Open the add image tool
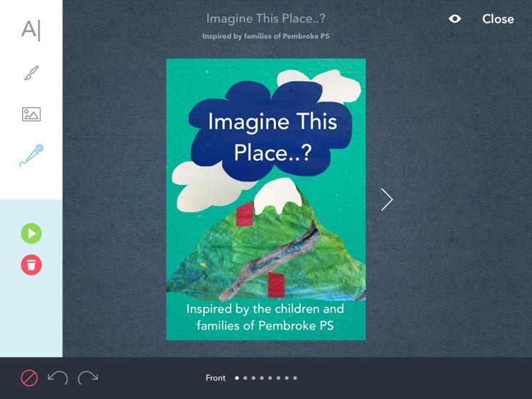The image size is (532, 399). coord(31,114)
